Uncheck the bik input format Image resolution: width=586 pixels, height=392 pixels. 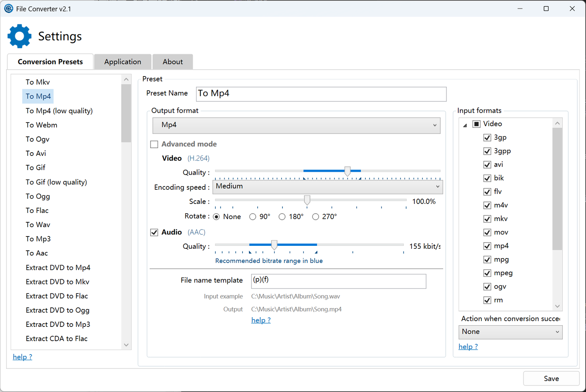click(x=487, y=178)
